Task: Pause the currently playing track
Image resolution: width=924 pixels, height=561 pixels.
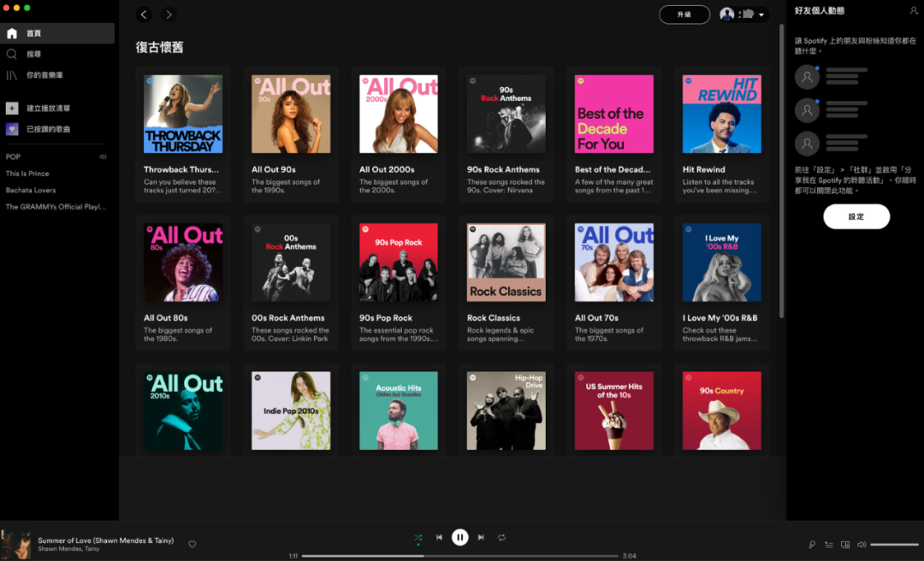Action: [x=460, y=537]
